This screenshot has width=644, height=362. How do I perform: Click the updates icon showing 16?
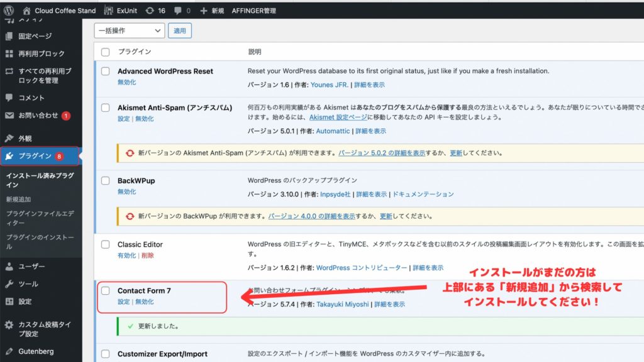coord(149,11)
